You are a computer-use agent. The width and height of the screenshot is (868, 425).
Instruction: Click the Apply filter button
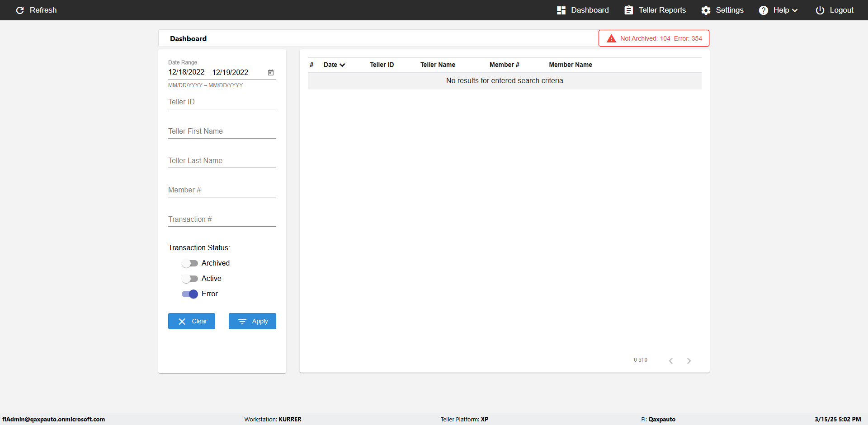pos(252,321)
